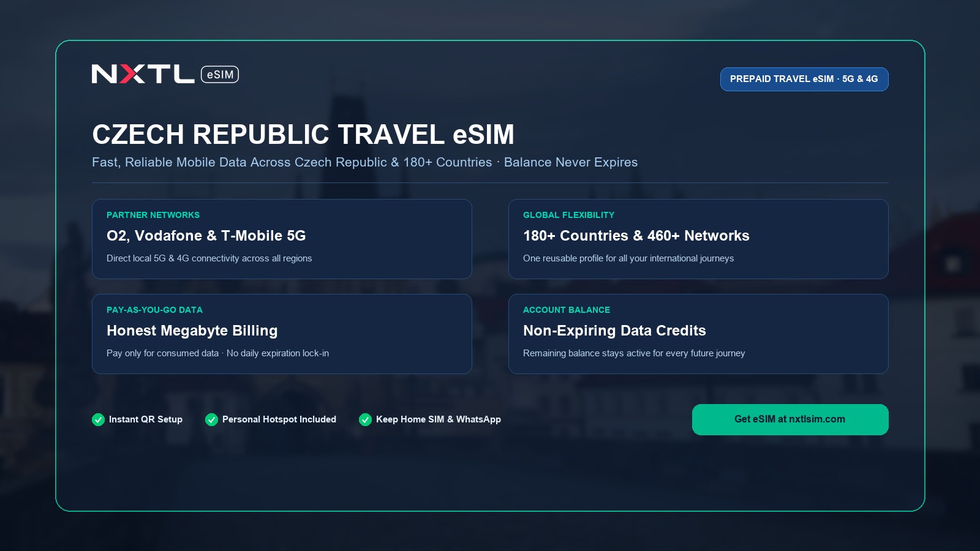
Task: Click the green check icon beside Instant QR Setup
Action: tap(98, 419)
